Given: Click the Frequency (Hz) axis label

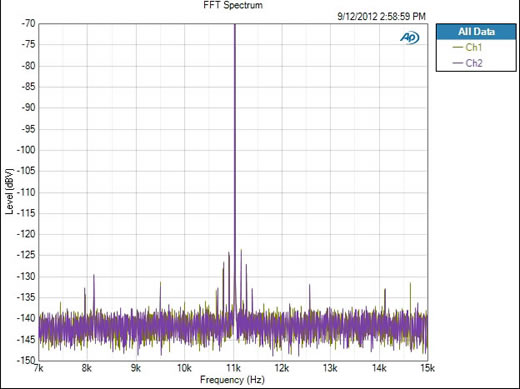Looking at the screenshot, I should [232, 380].
